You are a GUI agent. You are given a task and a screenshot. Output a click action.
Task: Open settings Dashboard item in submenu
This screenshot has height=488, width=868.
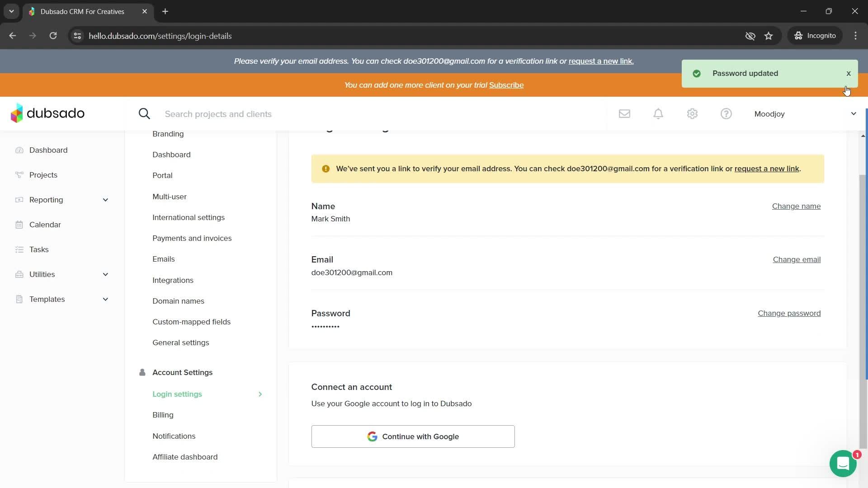(x=171, y=155)
